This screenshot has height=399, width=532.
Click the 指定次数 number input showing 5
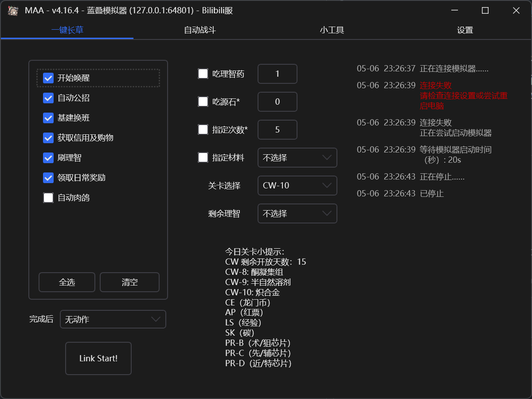click(x=277, y=129)
